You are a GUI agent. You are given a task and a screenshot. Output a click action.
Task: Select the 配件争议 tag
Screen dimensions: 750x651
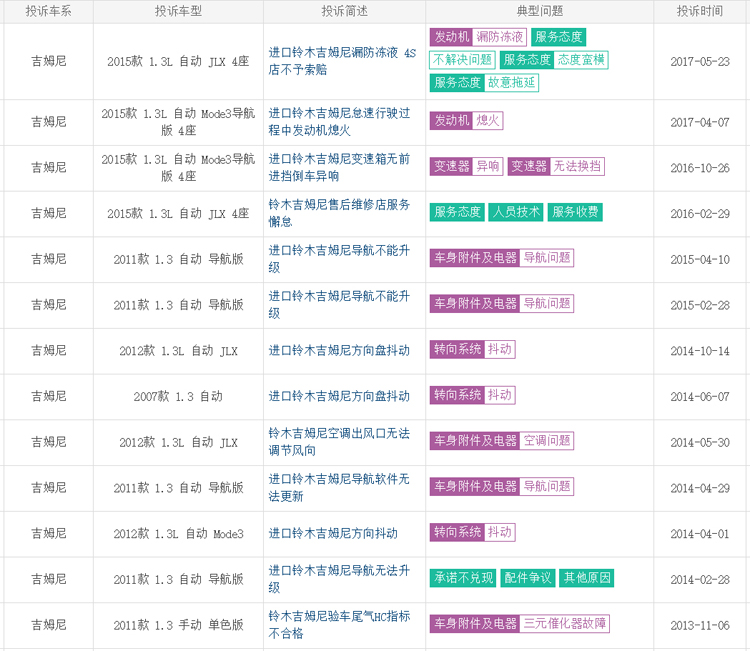coord(527,578)
